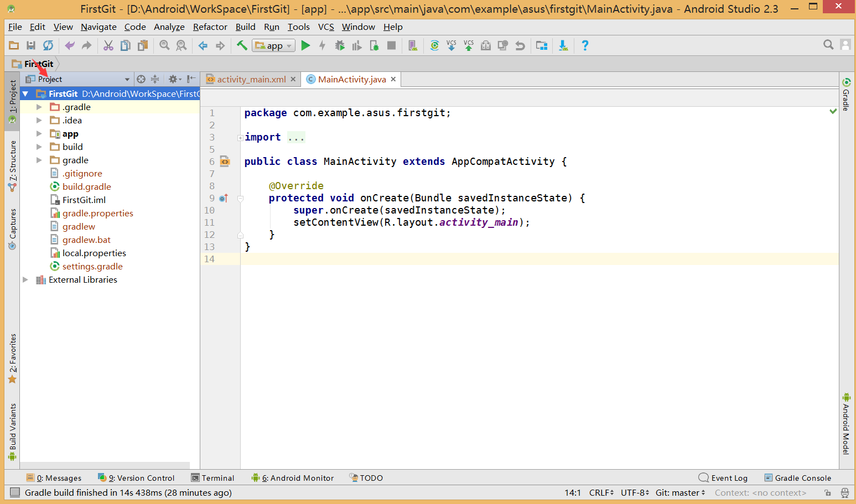This screenshot has height=504, width=856.
Task: Open the Refactor menu
Action: coord(210,27)
